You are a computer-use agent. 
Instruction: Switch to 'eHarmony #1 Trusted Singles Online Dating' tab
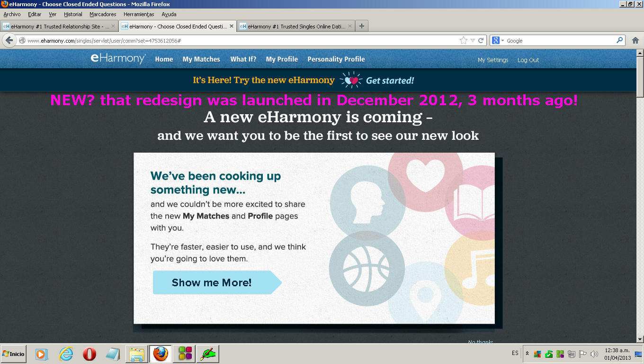coord(296,27)
